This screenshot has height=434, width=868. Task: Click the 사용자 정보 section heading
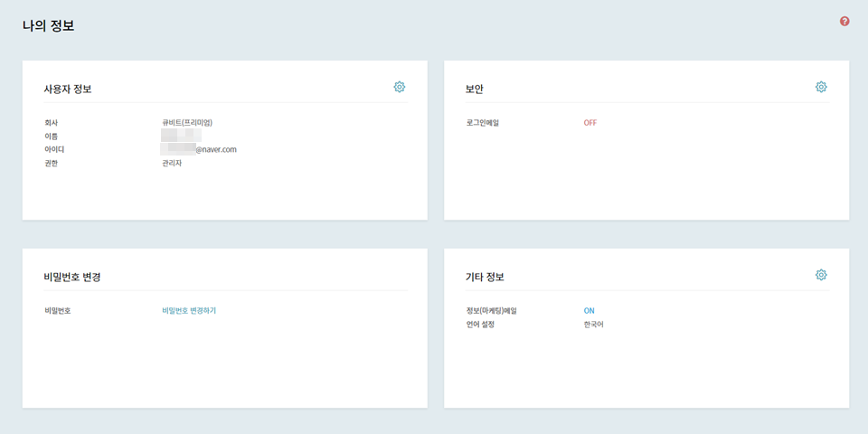coord(68,89)
